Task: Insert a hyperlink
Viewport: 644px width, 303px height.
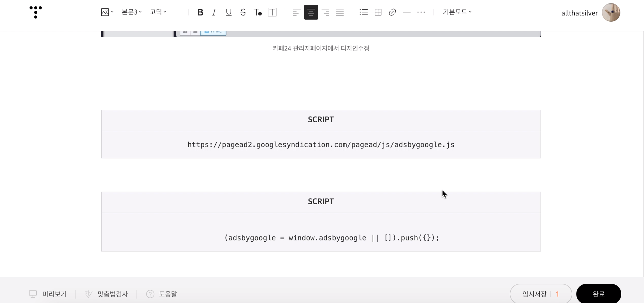Action: pyautogui.click(x=392, y=12)
